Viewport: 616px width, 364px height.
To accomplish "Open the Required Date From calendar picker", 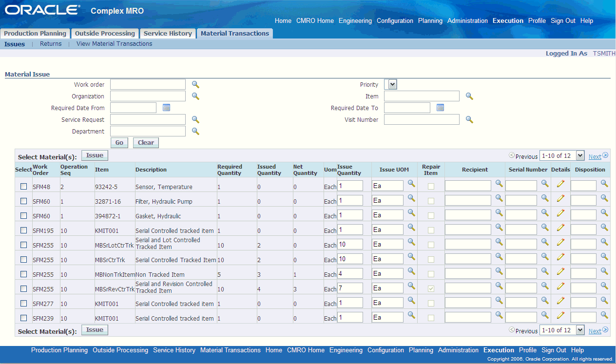I will 166,108.
